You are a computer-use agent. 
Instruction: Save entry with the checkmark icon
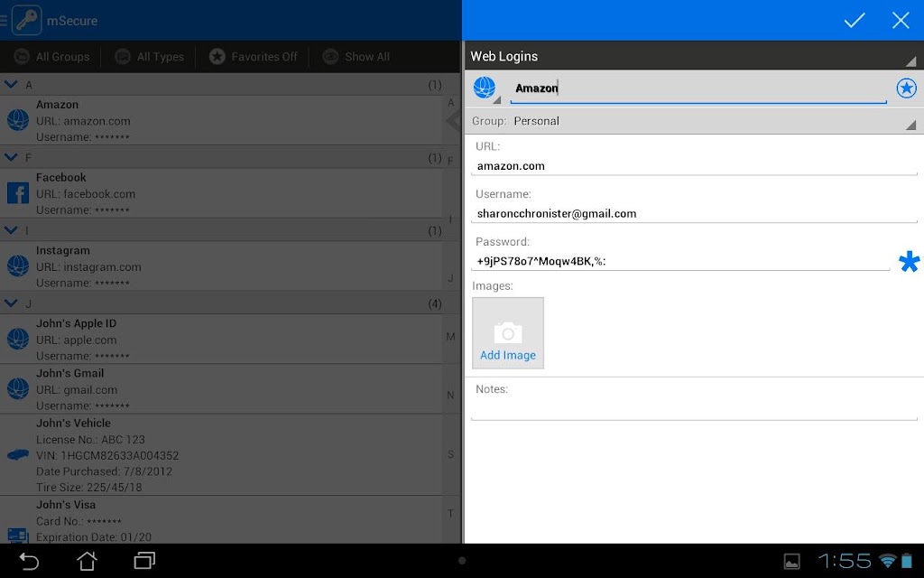point(854,21)
